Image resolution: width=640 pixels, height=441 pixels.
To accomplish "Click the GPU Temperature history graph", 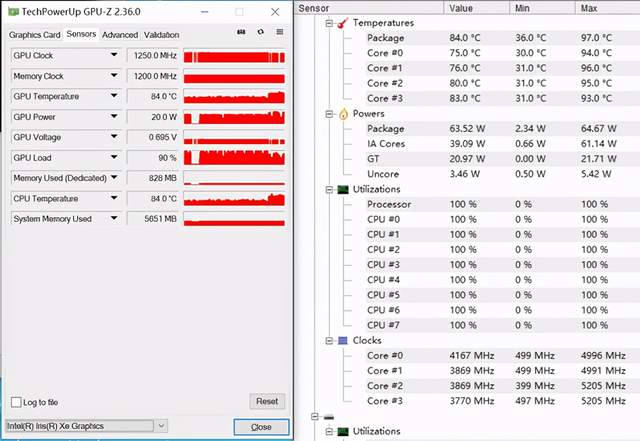I will pyautogui.click(x=234, y=96).
